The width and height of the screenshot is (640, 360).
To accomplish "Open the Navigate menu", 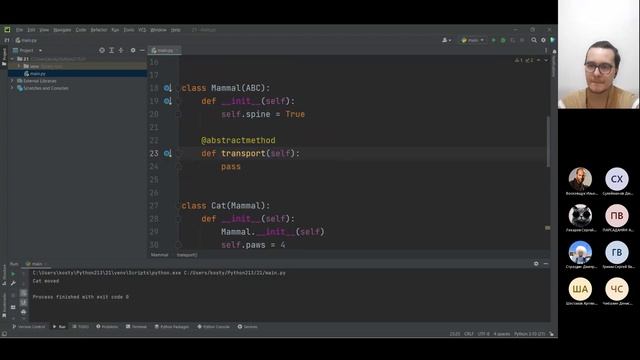I will click(x=62, y=30).
